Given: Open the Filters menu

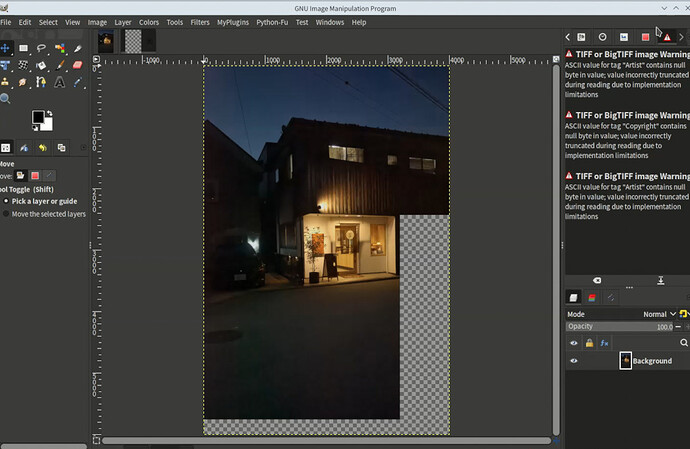Looking at the screenshot, I should point(200,22).
